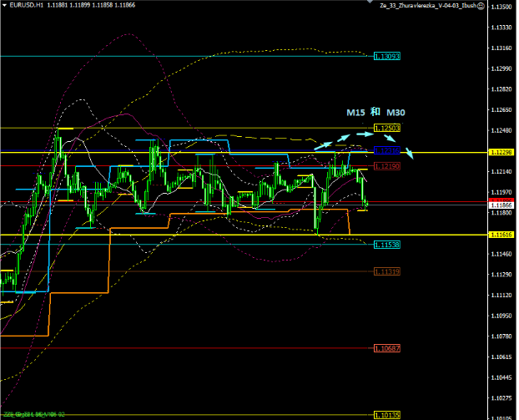Click the triangle icon beside EURUSD,H1
Image resolution: width=519 pixels, height=420 pixels.
coord(4,5)
